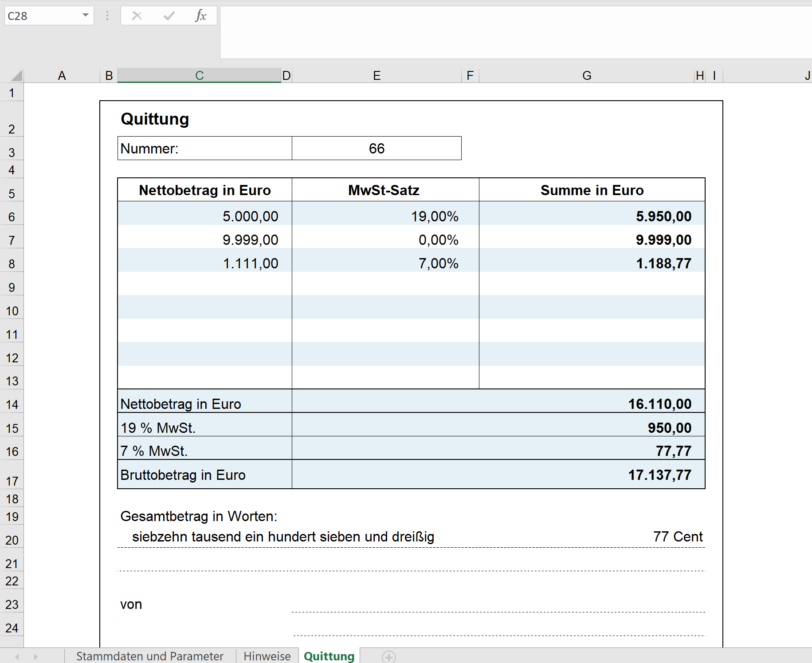812x663 pixels.
Task: Switch to the Hinweise sheet tab
Action: pos(267,656)
